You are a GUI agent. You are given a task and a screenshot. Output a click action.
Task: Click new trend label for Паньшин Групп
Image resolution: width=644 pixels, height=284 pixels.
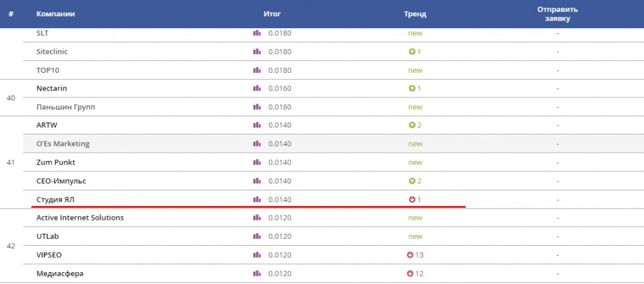(415, 107)
